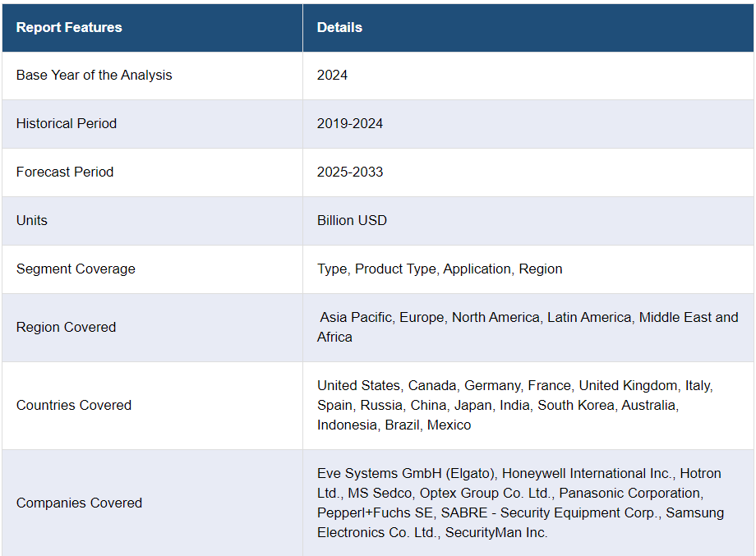Click the 2025-2033 forecast value
Screen dimensions: 756x556
[350, 172]
